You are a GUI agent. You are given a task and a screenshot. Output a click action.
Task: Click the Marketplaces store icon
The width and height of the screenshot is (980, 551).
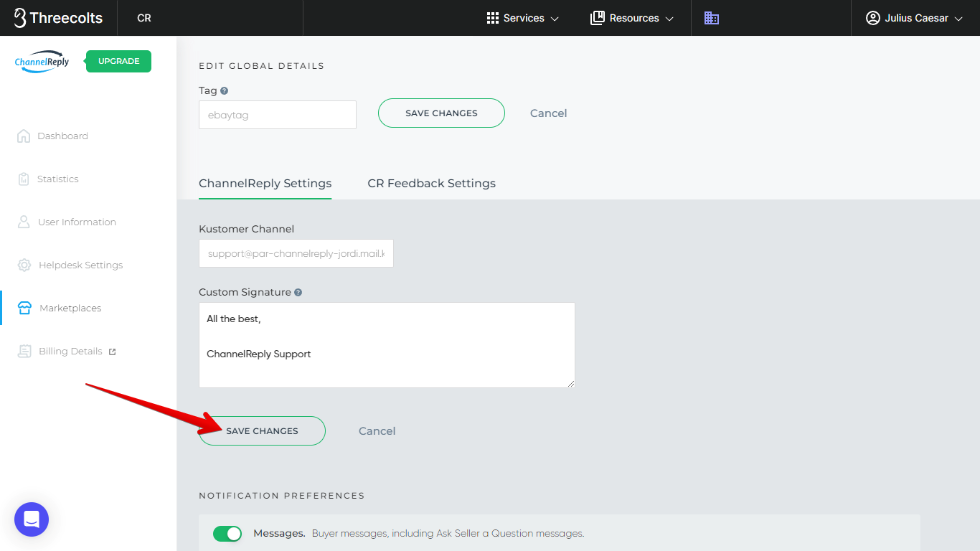[24, 308]
